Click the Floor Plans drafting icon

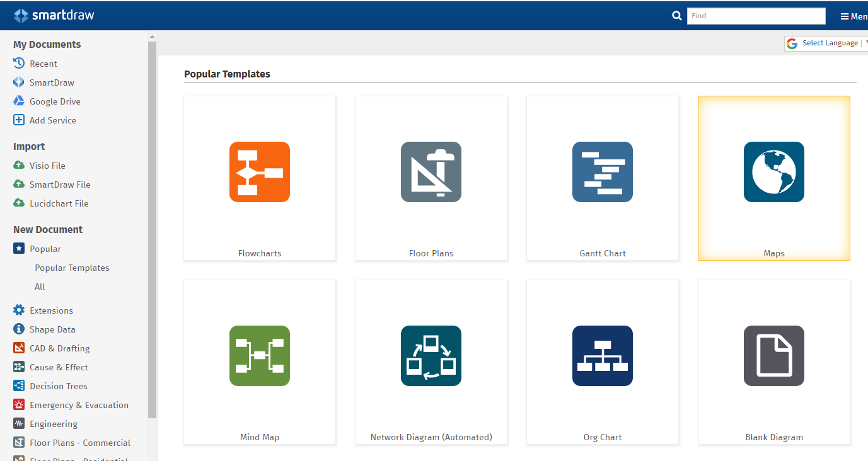point(431,172)
